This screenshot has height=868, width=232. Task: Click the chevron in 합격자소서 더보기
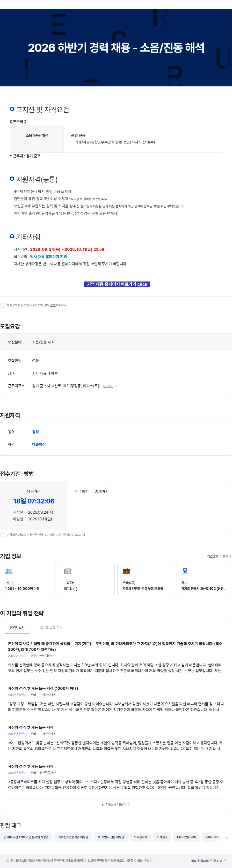[x=129, y=804]
